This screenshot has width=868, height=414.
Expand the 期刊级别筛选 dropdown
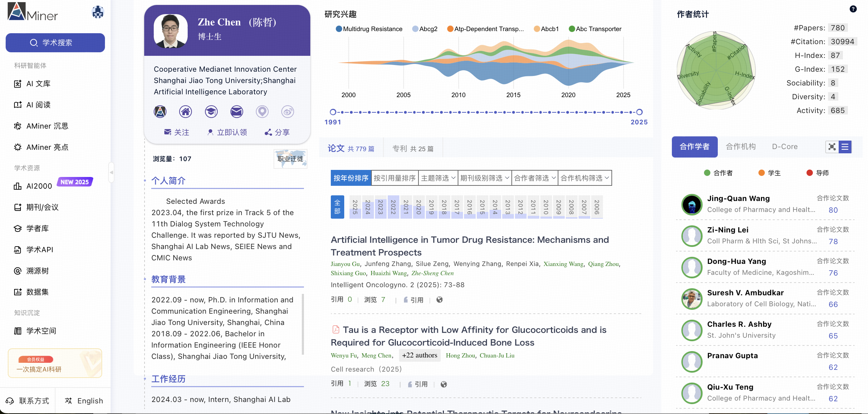484,178
